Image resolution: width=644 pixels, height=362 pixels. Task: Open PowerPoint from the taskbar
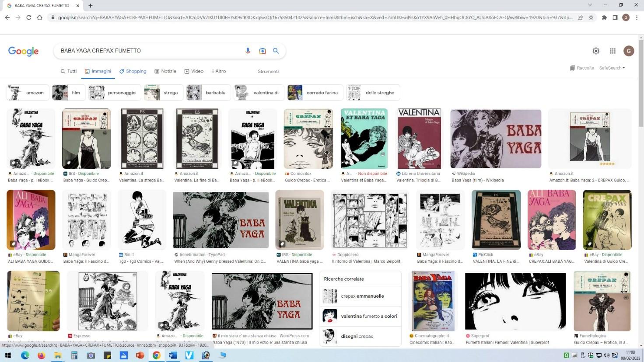coord(140,355)
